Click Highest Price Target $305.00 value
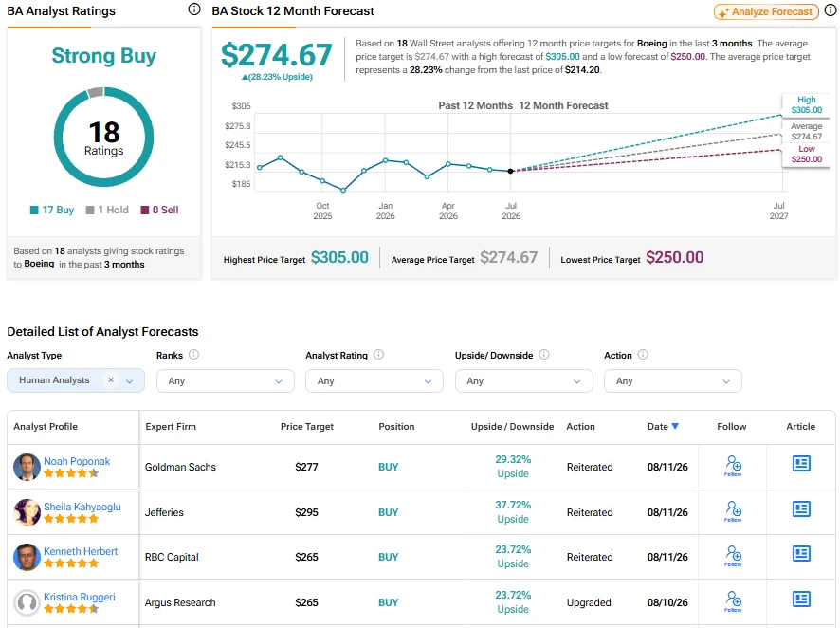The width and height of the screenshot is (840, 628). pyautogui.click(x=339, y=258)
